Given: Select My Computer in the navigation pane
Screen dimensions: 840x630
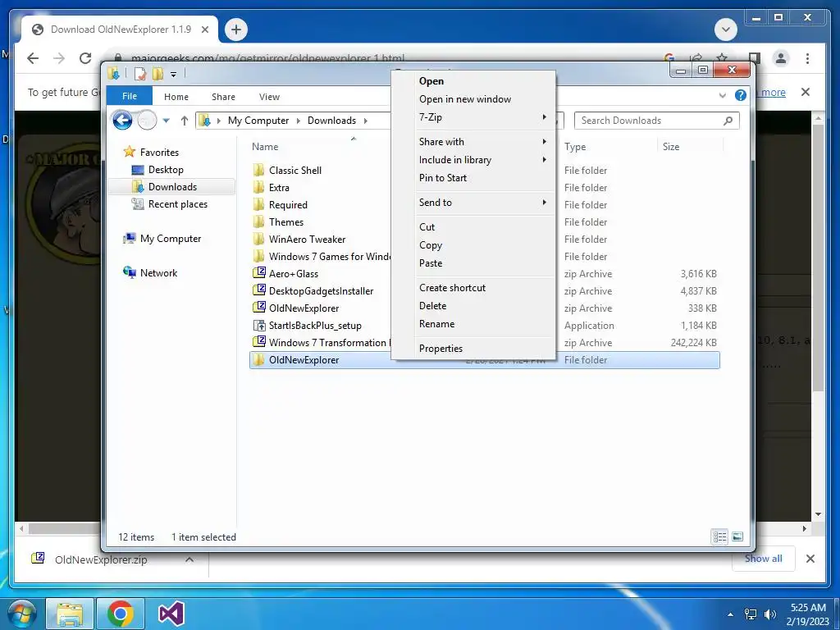Looking at the screenshot, I should click(x=171, y=239).
